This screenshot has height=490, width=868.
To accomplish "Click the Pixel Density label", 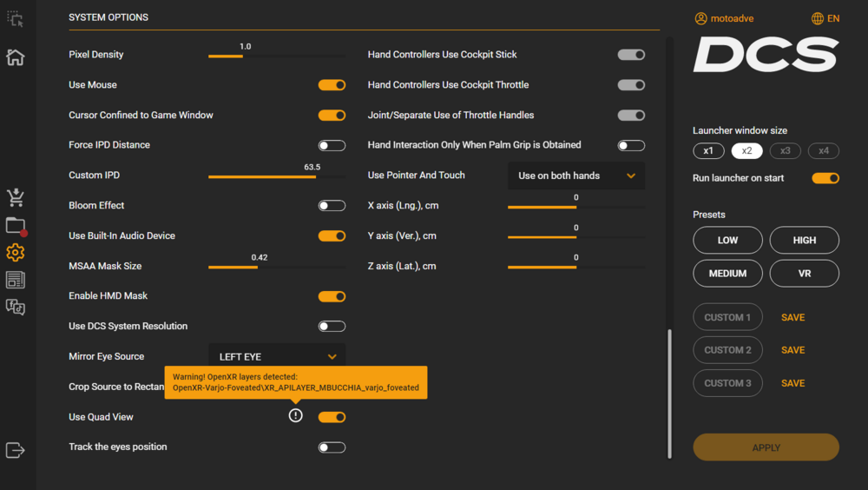I will pyautogui.click(x=95, y=55).
